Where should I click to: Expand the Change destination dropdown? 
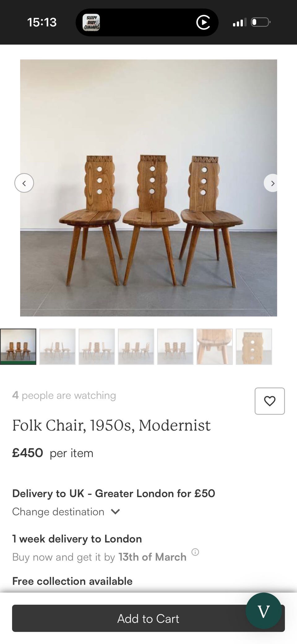point(58,512)
